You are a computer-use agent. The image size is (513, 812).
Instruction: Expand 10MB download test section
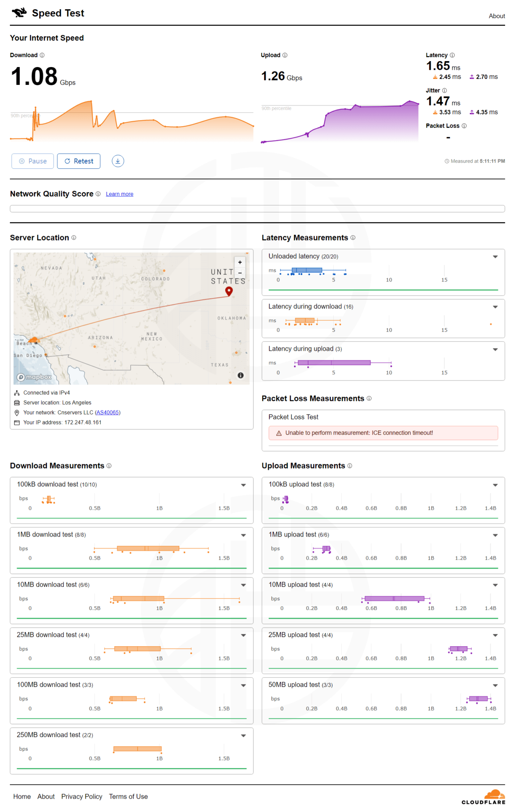[243, 585]
